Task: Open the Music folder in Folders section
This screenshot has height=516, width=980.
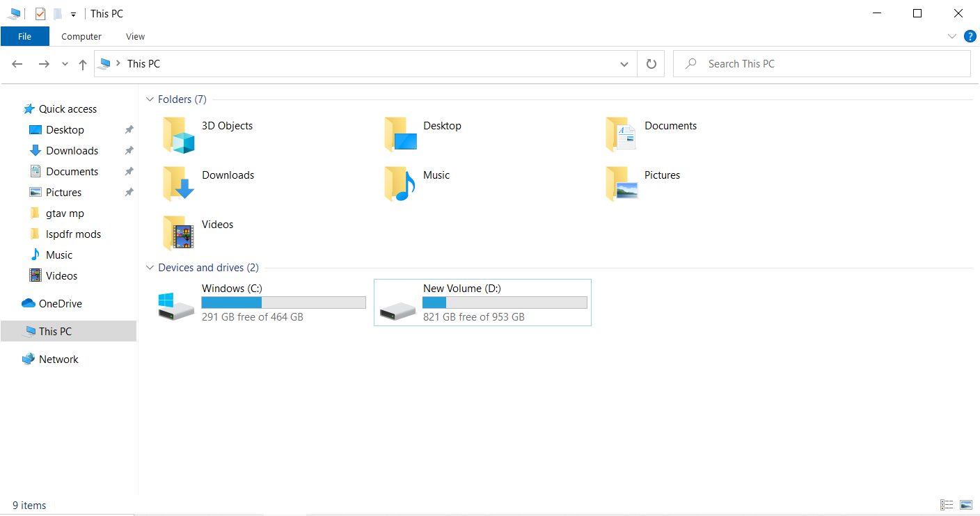Action: pos(400,184)
